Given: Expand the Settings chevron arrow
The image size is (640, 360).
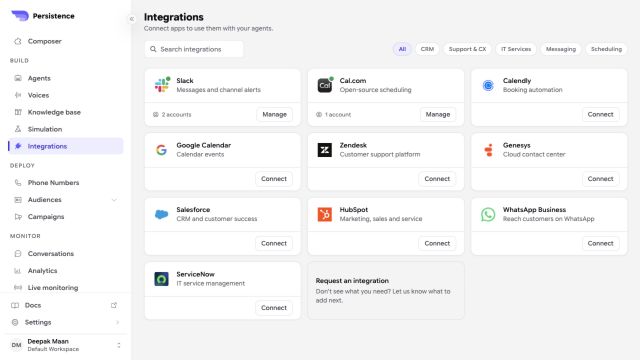Looking at the screenshot, I should pyautogui.click(x=118, y=322).
